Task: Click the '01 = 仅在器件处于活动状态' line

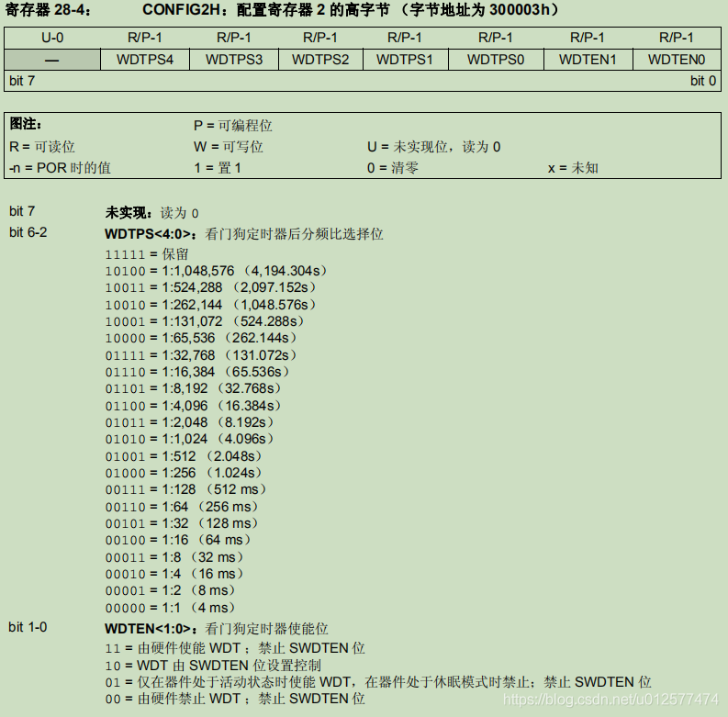Action: [x=378, y=682]
